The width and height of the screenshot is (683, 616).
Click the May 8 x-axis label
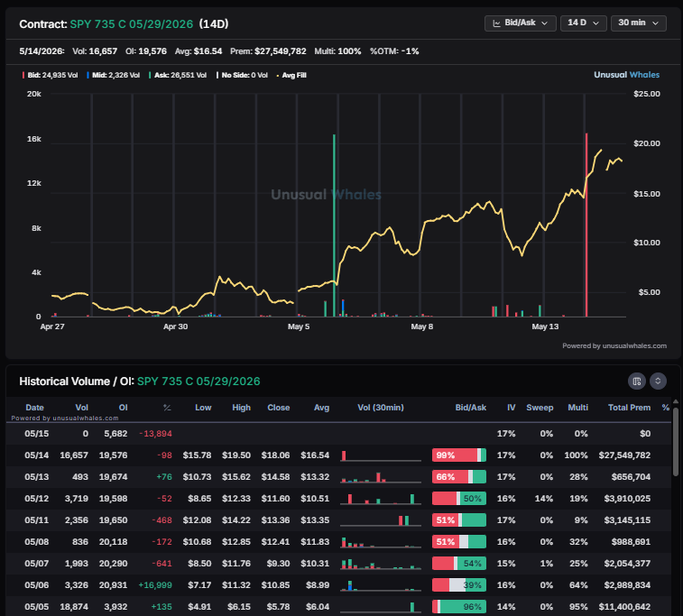pos(421,326)
